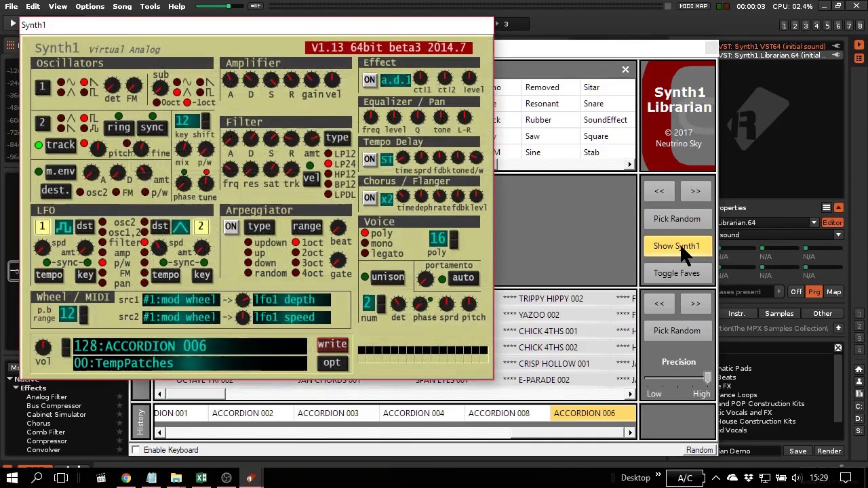Select legato voice mode
Viewport: 868px width, 488px height.
click(365, 253)
